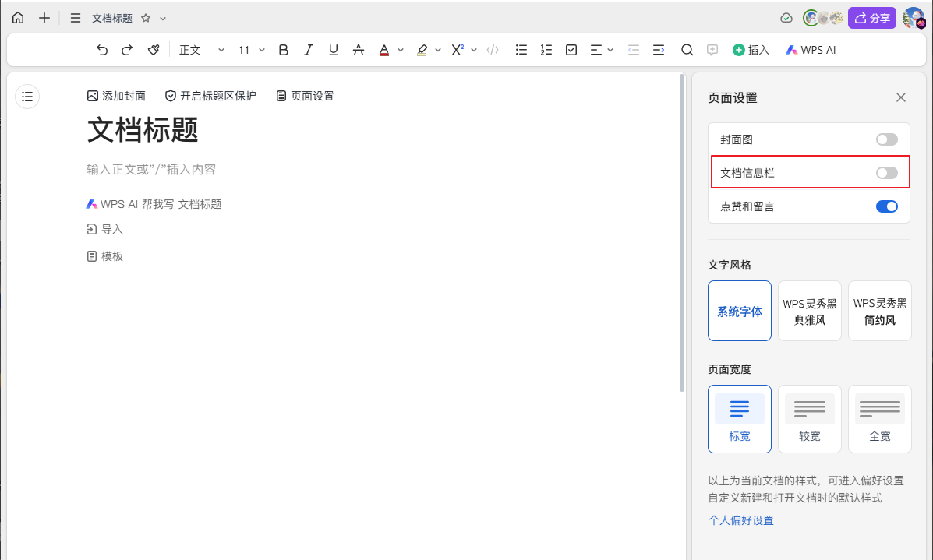Click the editor vertical scrollbar
The image size is (933, 560).
[x=682, y=233]
